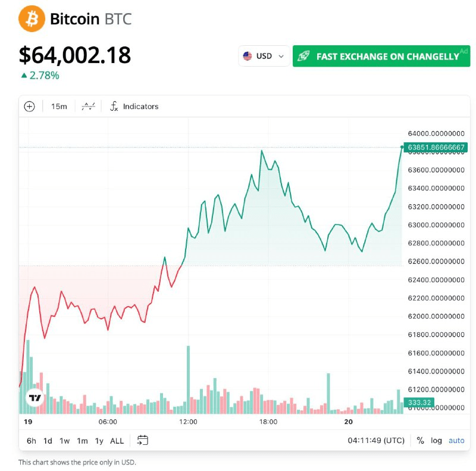476x471 pixels.
Task: Open the chart style line icon
Action: pos(88,107)
